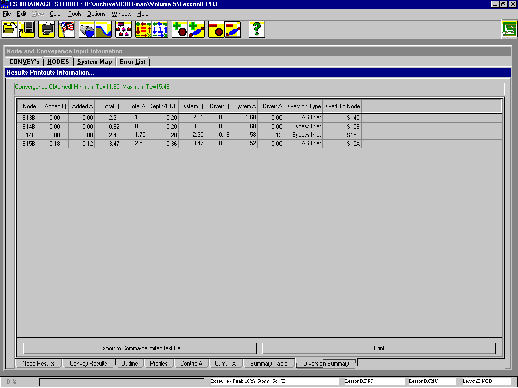
Task: Switch to the CONVEY's tab
Action: point(24,62)
